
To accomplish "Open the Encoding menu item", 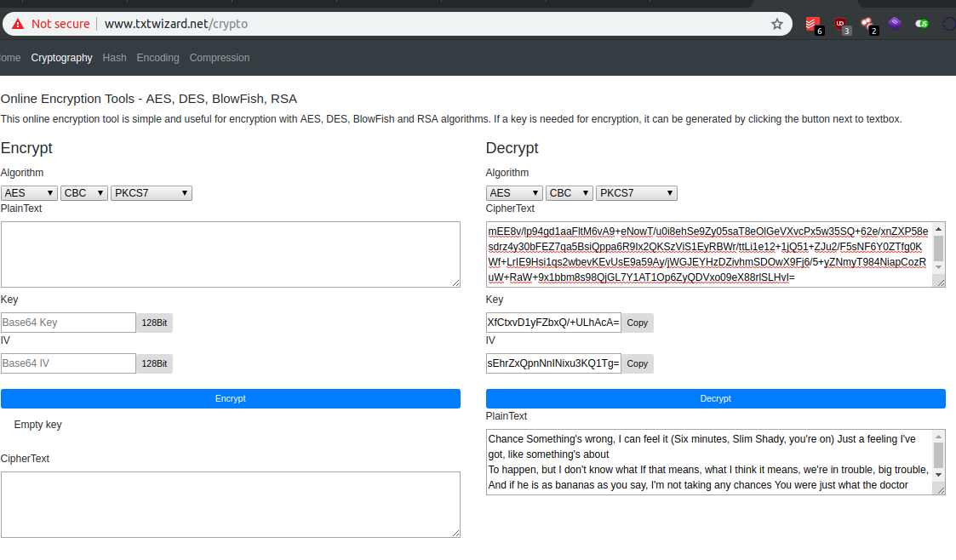I will (x=157, y=58).
